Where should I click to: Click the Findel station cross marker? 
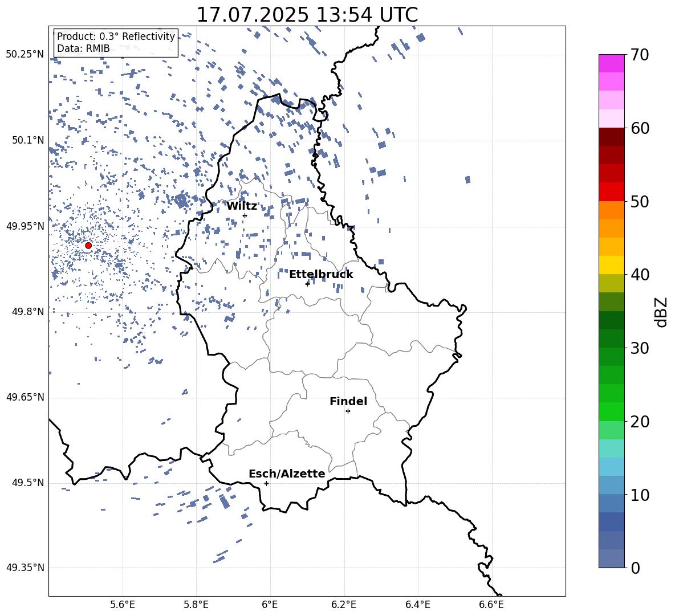pyautogui.click(x=348, y=411)
